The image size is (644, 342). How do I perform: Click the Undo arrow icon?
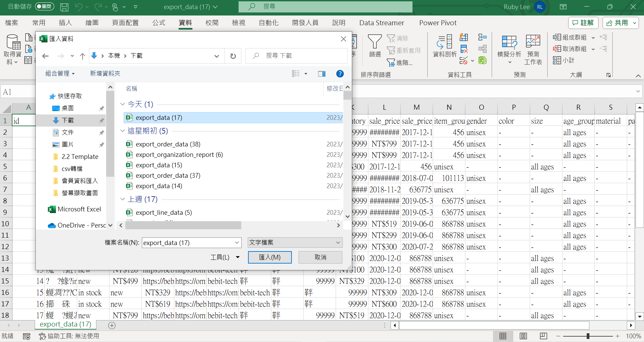79,7
